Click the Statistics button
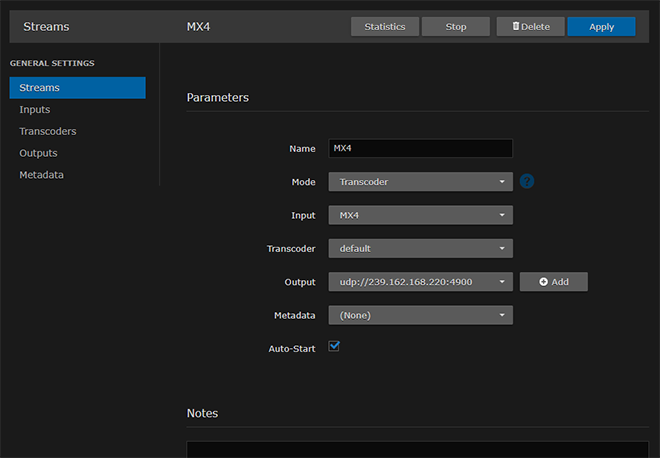660x458 pixels. 385,27
